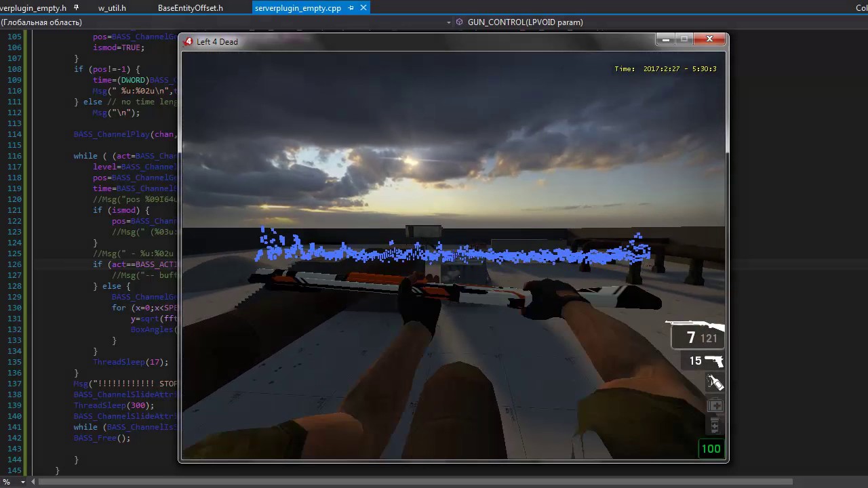Switch to the serverplugin_empty.h tab
This screenshot has width=868, height=488.
33,8
